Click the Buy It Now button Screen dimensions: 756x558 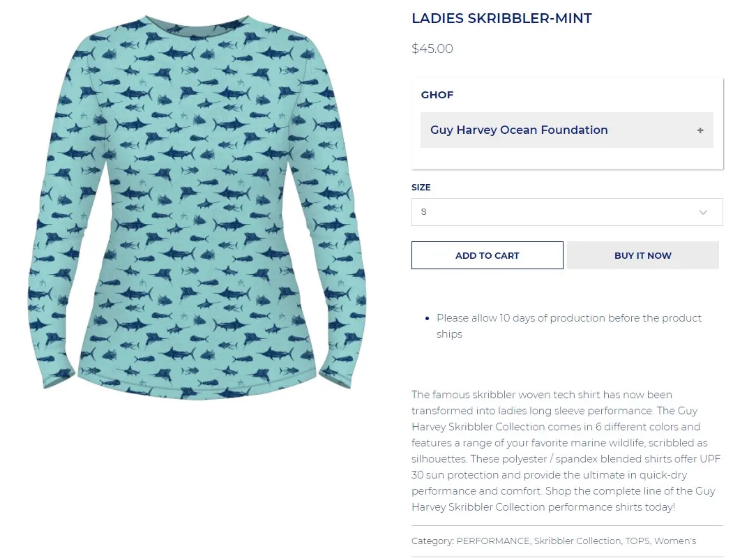click(x=643, y=255)
